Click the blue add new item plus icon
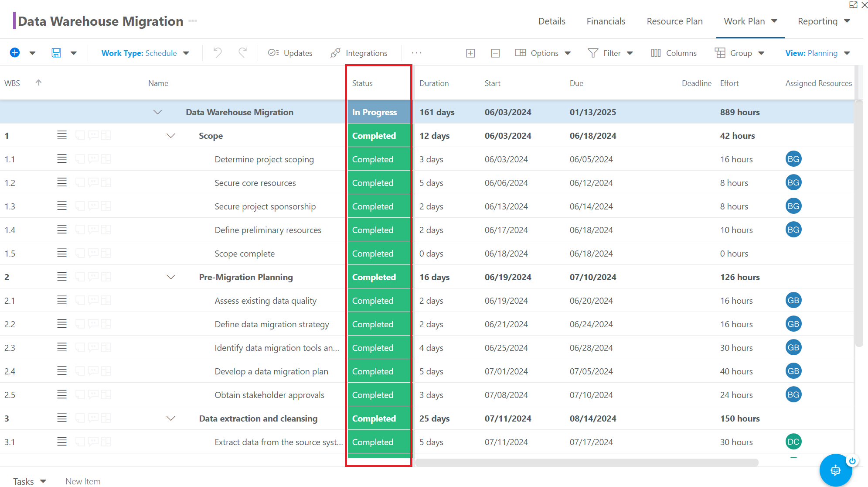The image size is (868, 487). pyautogui.click(x=15, y=53)
